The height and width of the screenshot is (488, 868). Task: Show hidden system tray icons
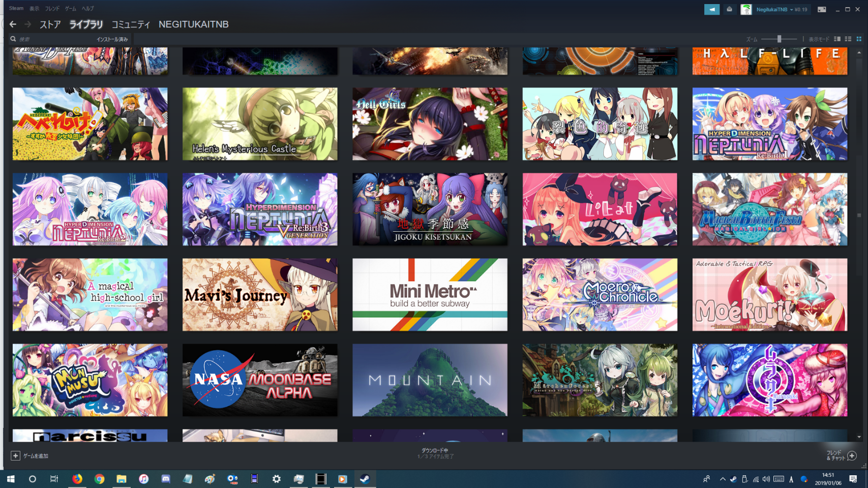[x=722, y=479]
